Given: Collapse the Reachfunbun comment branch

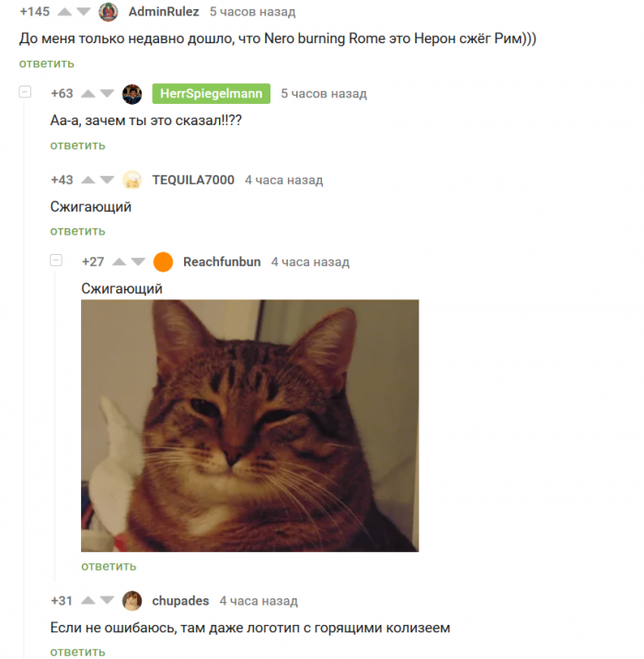Looking at the screenshot, I should tap(56, 260).
